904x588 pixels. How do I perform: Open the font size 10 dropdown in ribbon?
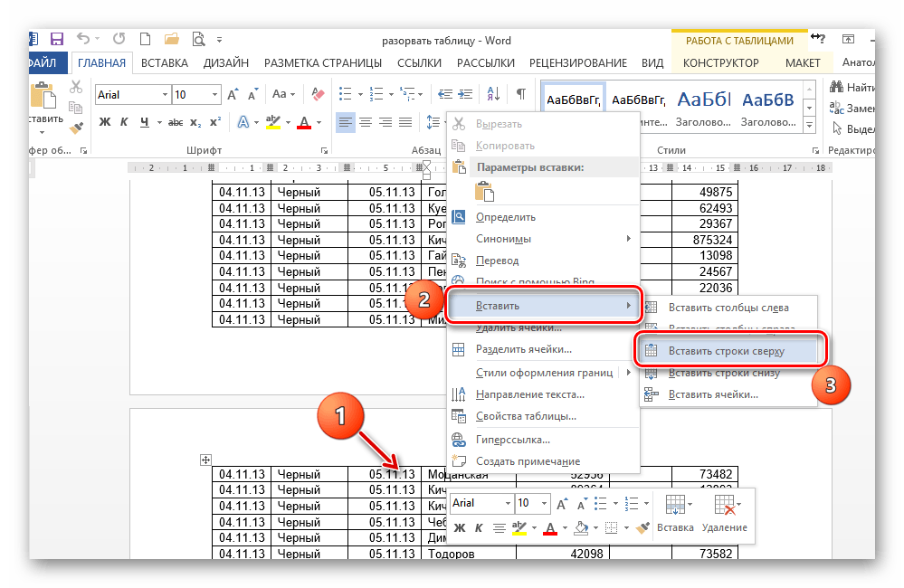tap(214, 95)
